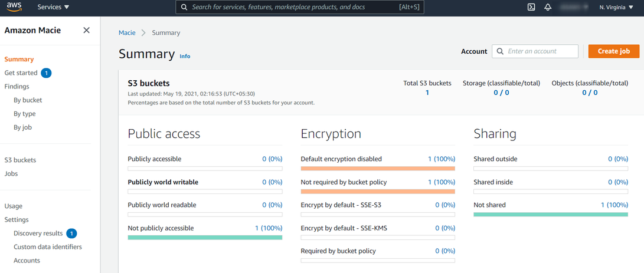Click Publicly world writable 0 (0%) value
The height and width of the screenshot is (273, 644).
click(272, 182)
